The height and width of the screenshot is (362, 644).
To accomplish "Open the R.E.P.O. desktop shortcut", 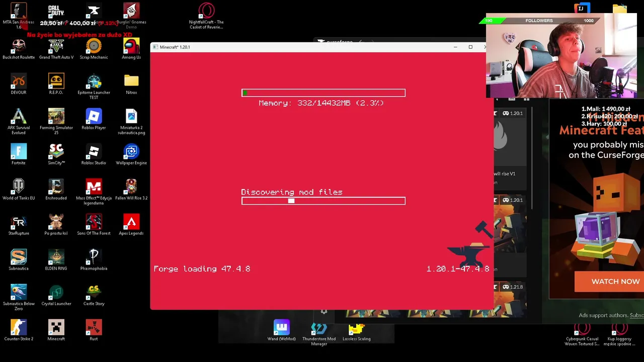I will tap(56, 84).
